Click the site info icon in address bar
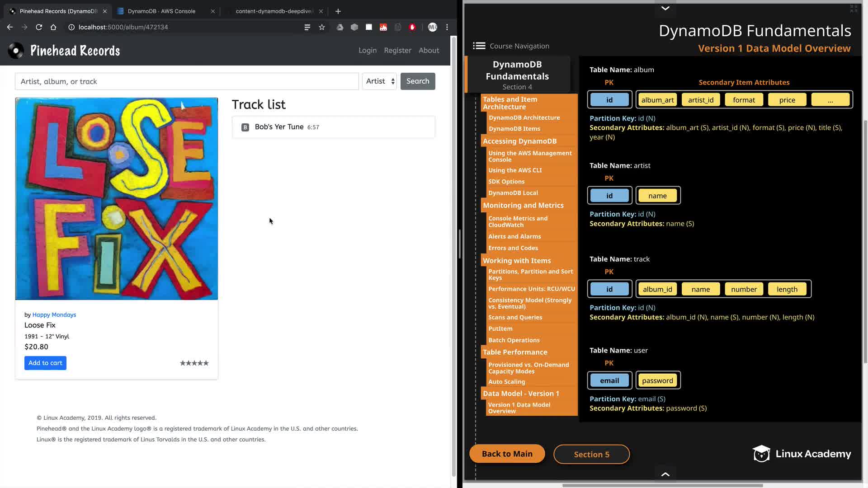 [71, 27]
